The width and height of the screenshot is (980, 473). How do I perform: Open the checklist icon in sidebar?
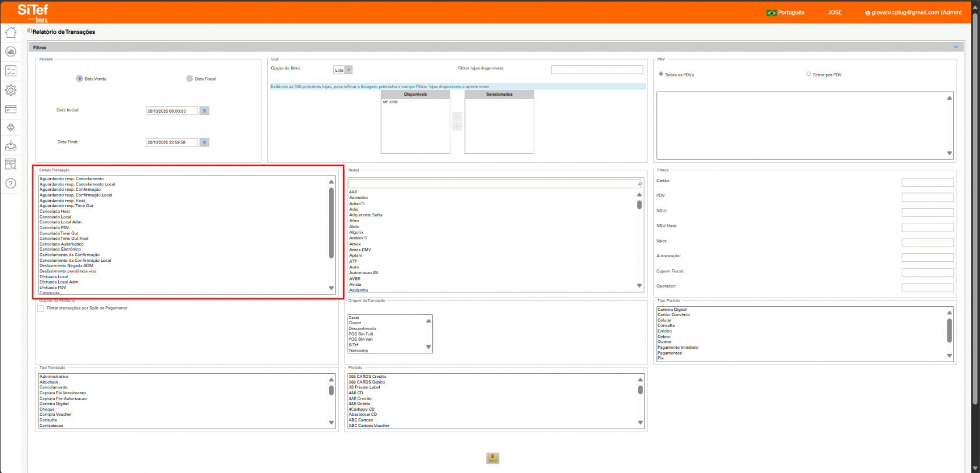point(10,71)
